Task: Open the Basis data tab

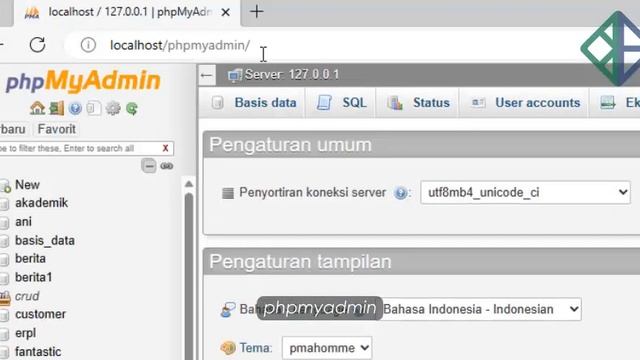Action: point(254,102)
